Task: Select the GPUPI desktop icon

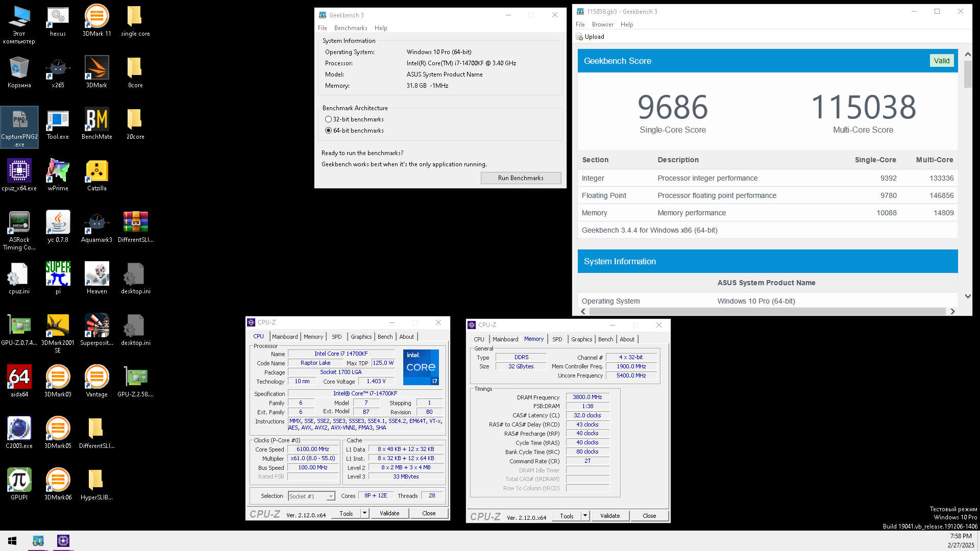Action: (19, 485)
